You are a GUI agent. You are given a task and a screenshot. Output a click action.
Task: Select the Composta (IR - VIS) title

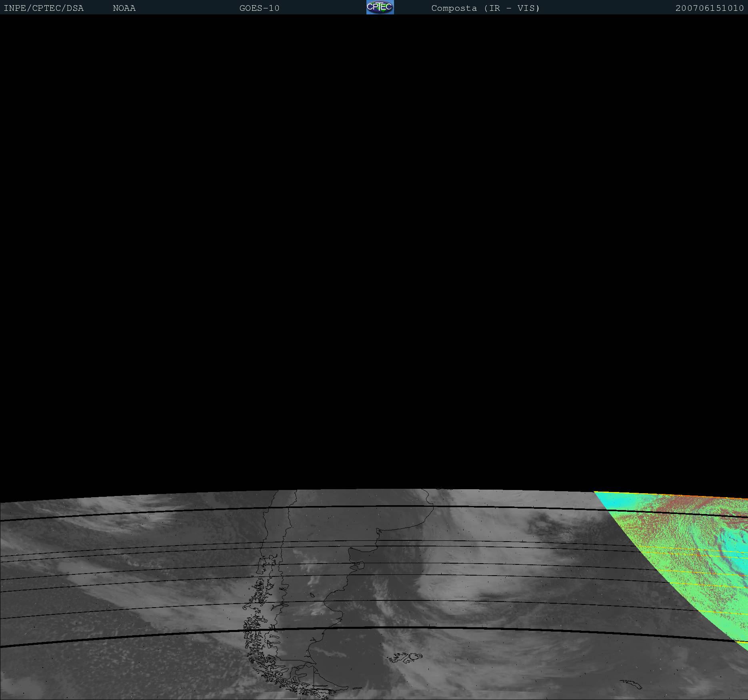pyautogui.click(x=485, y=8)
